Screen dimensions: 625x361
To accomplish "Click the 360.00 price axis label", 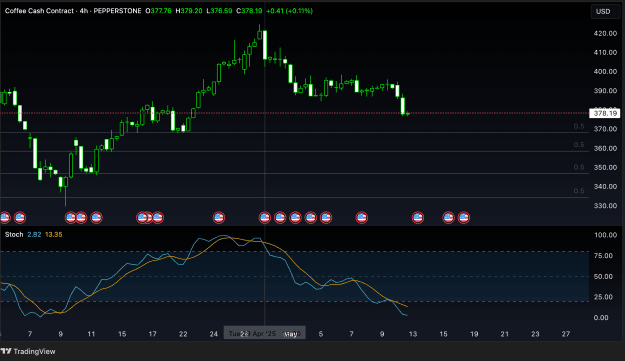I will 605,148.
